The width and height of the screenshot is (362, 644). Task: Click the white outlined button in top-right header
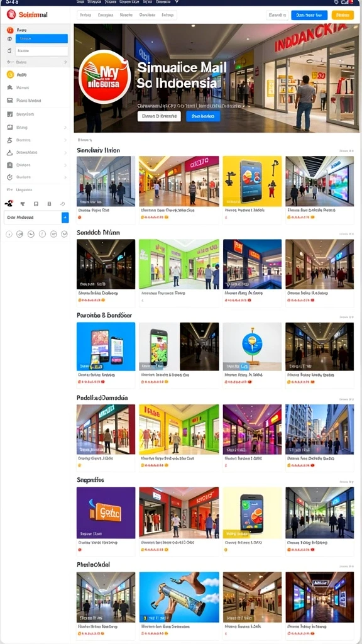tap(277, 15)
